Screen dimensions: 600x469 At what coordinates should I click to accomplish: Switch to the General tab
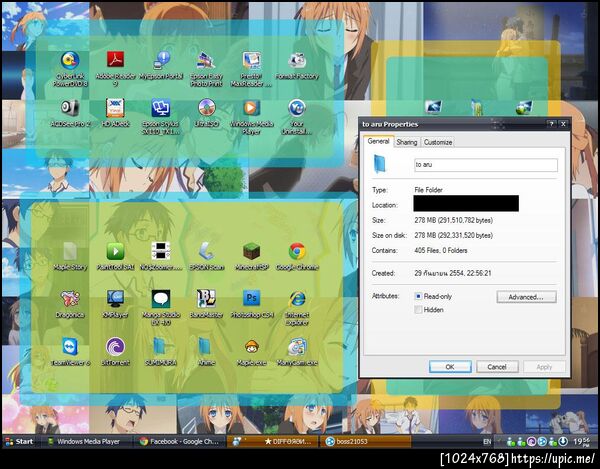378,141
